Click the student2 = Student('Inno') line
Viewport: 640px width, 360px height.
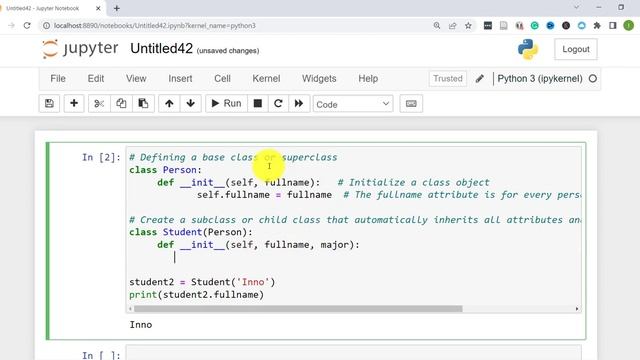(202, 282)
